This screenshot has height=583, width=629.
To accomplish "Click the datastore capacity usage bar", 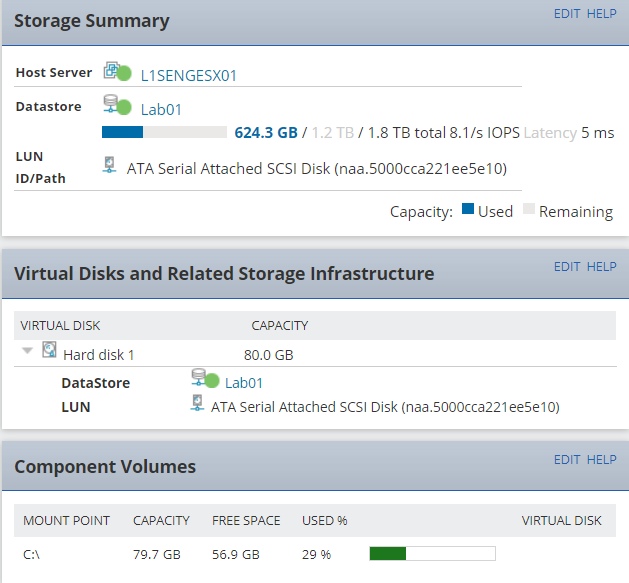I will tap(165, 132).
